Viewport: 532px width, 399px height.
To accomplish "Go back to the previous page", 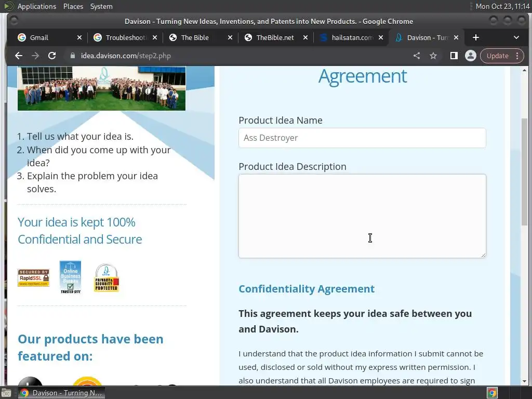I will click(x=19, y=56).
